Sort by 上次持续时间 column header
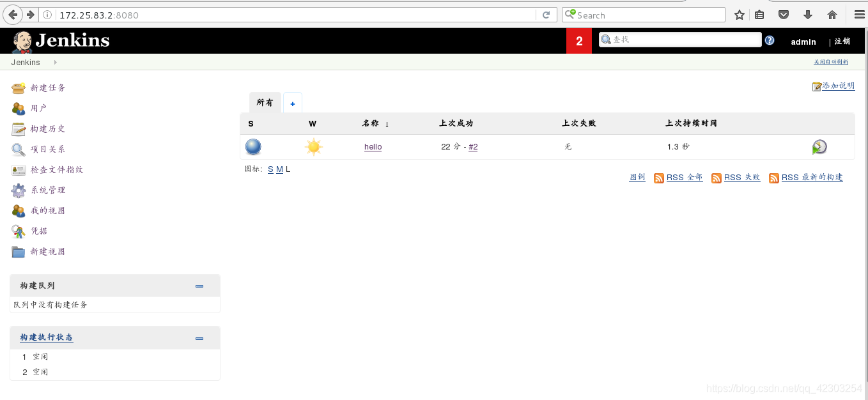This screenshot has height=400, width=868. point(692,123)
